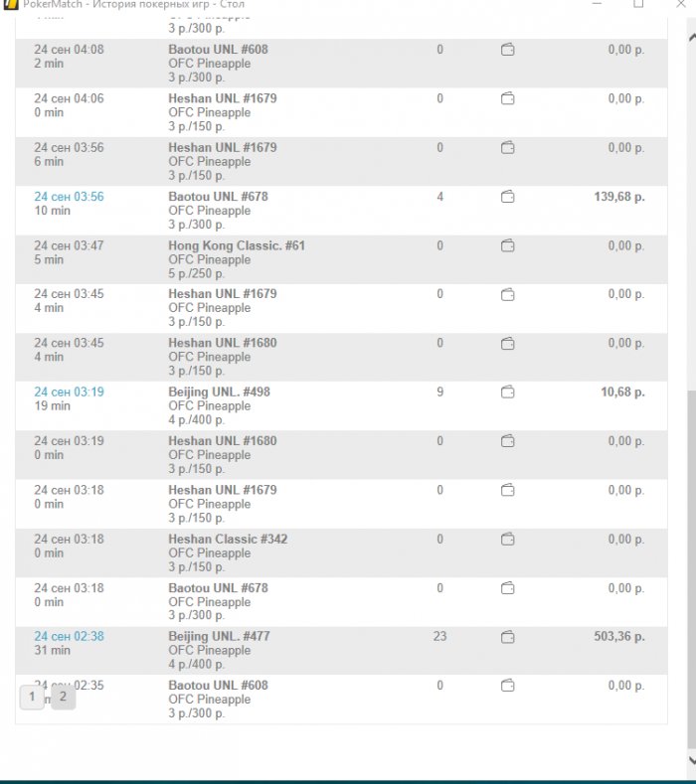
Task: Open hand icon for Heshan UNL #1680 at 03:45
Action: click(x=507, y=343)
